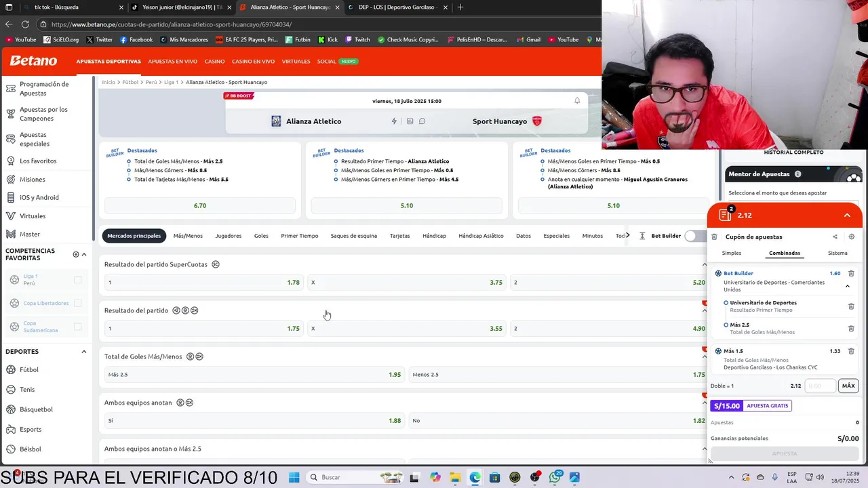868x488 pixels.
Task: Bet on Más 2.5 goals at 1.95
Action: (254, 374)
